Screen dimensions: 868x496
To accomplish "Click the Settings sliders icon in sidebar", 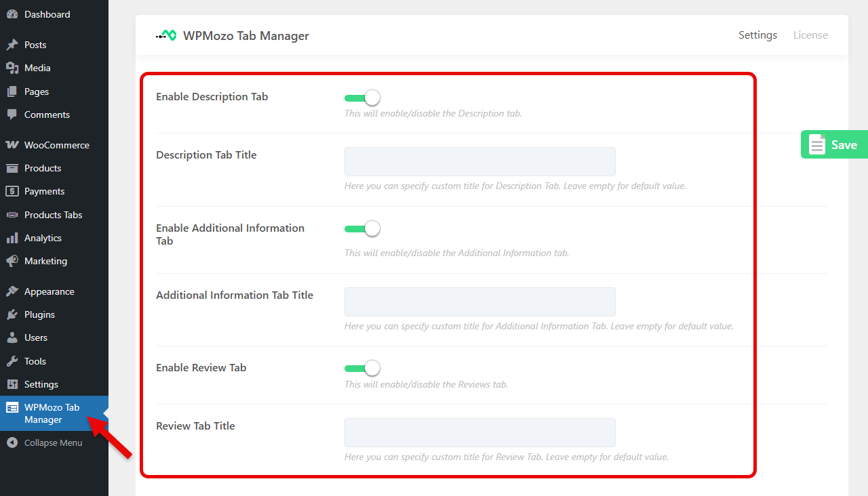I will (x=12, y=384).
